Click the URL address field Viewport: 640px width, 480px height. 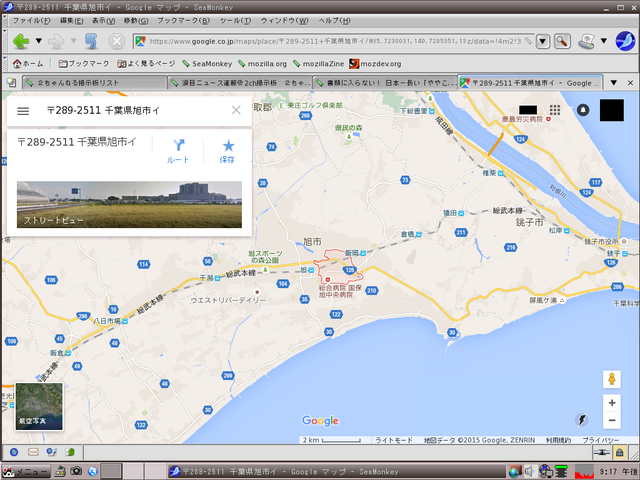tap(333, 41)
